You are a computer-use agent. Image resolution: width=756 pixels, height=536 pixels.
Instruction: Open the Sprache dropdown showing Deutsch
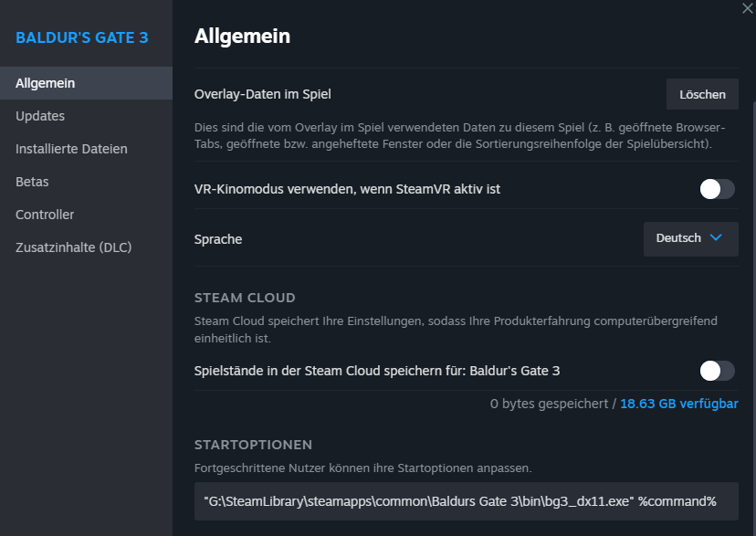point(690,238)
